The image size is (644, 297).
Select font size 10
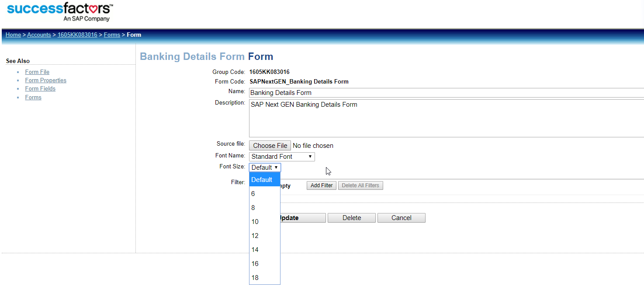pos(265,222)
